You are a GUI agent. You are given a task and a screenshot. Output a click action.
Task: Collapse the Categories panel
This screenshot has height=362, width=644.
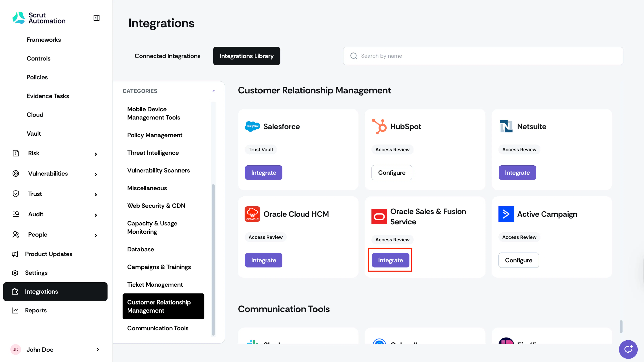coord(213,91)
